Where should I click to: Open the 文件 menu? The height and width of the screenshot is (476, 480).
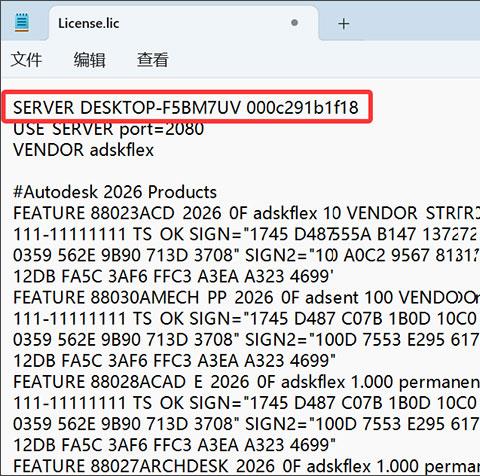click(x=26, y=60)
